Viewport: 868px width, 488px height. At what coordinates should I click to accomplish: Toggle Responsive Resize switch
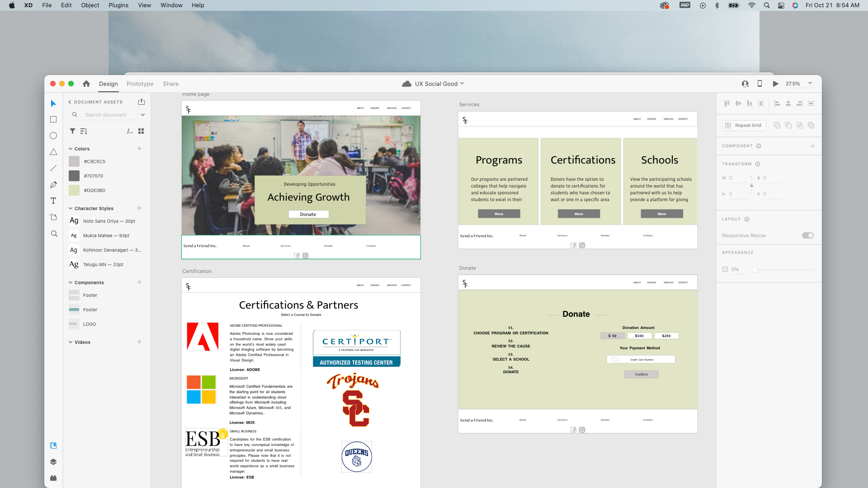807,235
